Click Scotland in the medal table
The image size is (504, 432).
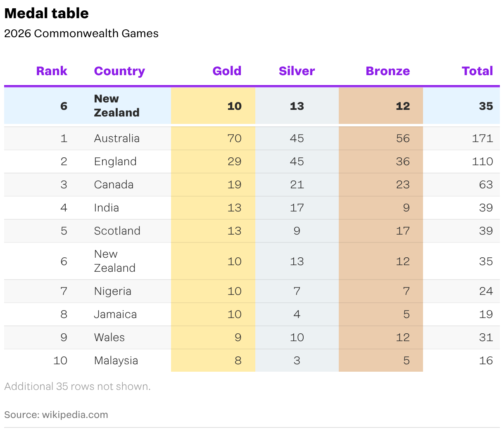(117, 231)
